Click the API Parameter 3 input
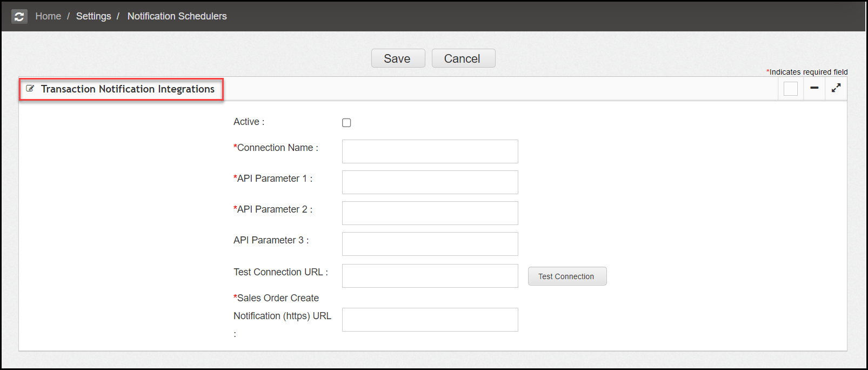868x370 pixels. 430,244
